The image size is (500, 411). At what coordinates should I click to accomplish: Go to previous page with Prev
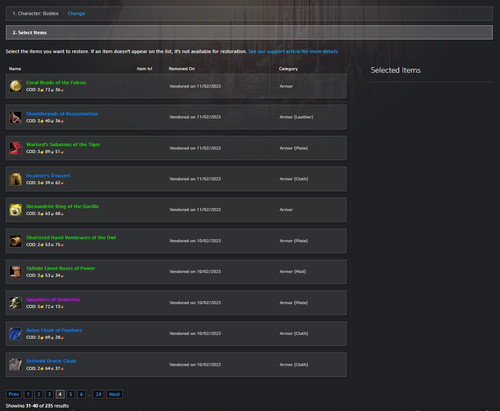click(x=14, y=394)
